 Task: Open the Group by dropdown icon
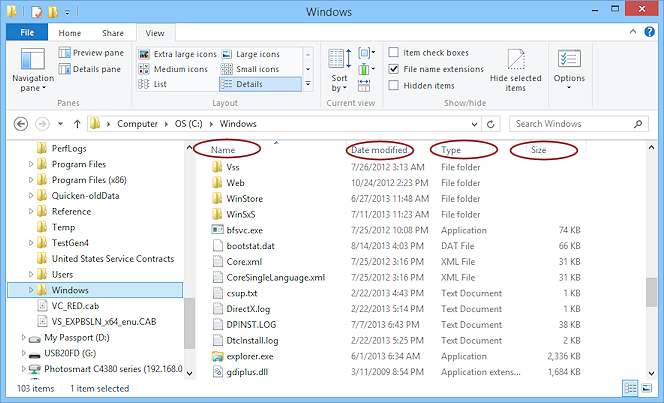[x=366, y=53]
